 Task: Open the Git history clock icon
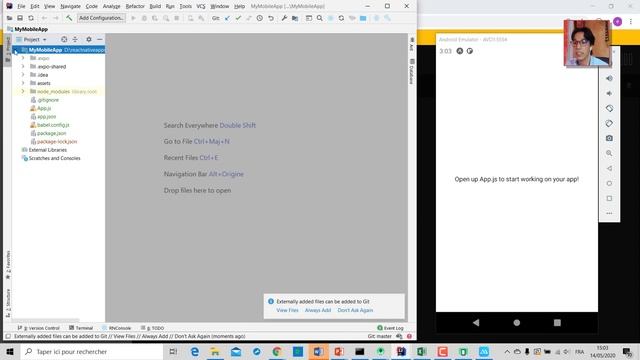click(x=260, y=18)
